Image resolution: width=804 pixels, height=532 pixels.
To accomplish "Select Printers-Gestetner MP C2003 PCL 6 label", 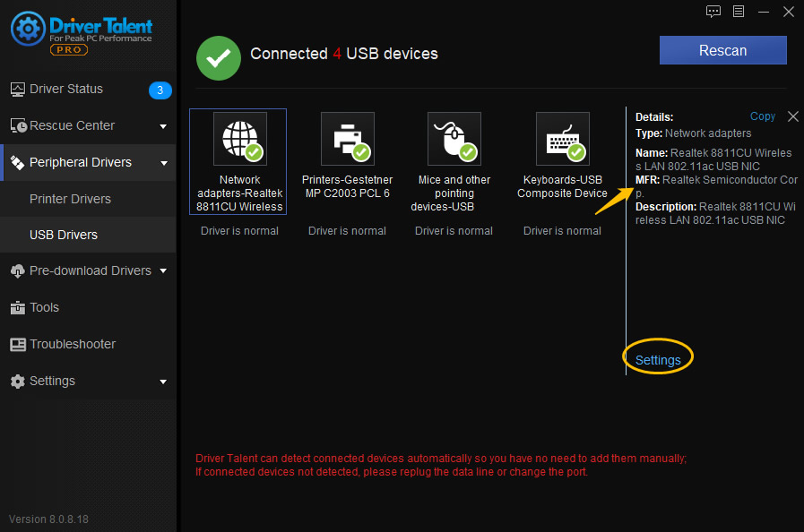I will click(347, 186).
